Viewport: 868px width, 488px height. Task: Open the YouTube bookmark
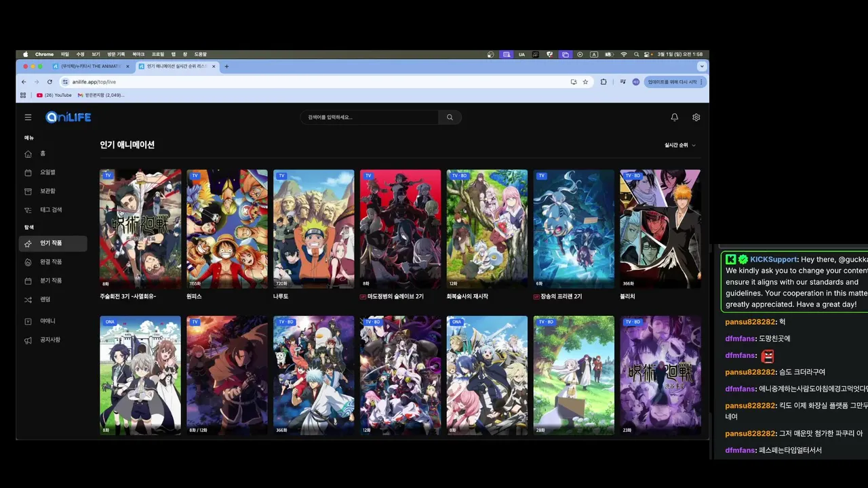point(54,96)
